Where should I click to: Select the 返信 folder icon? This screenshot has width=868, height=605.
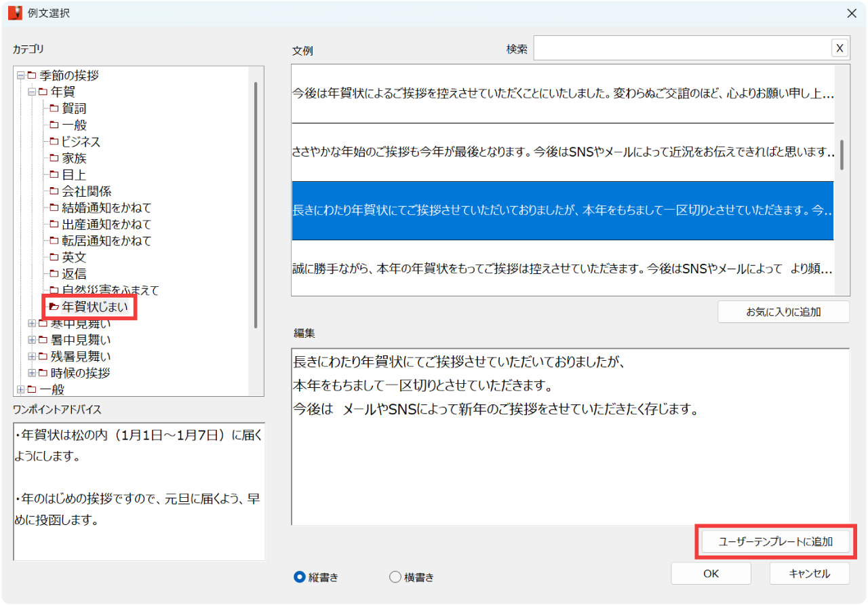(x=54, y=273)
